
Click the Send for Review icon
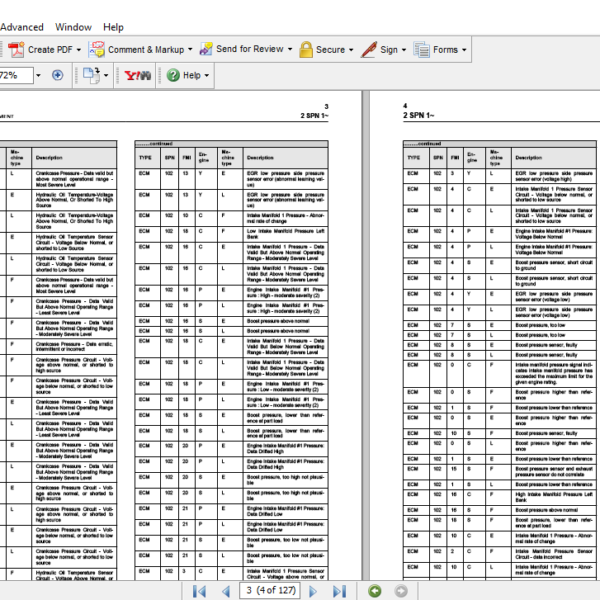(x=206, y=49)
